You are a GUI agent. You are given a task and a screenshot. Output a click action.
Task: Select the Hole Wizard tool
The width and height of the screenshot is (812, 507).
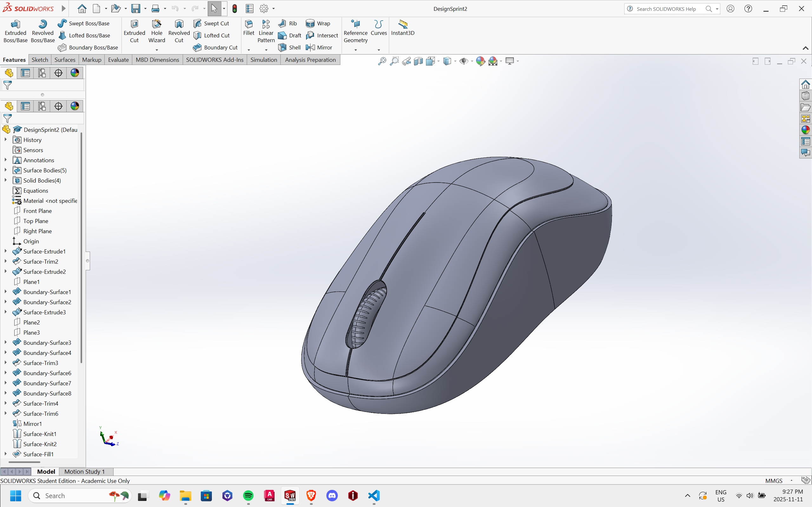tap(157, 31)
